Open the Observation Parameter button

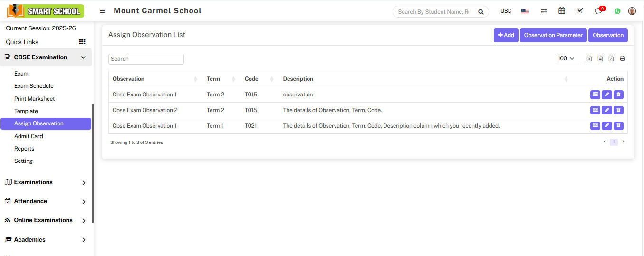coord(553,35)
